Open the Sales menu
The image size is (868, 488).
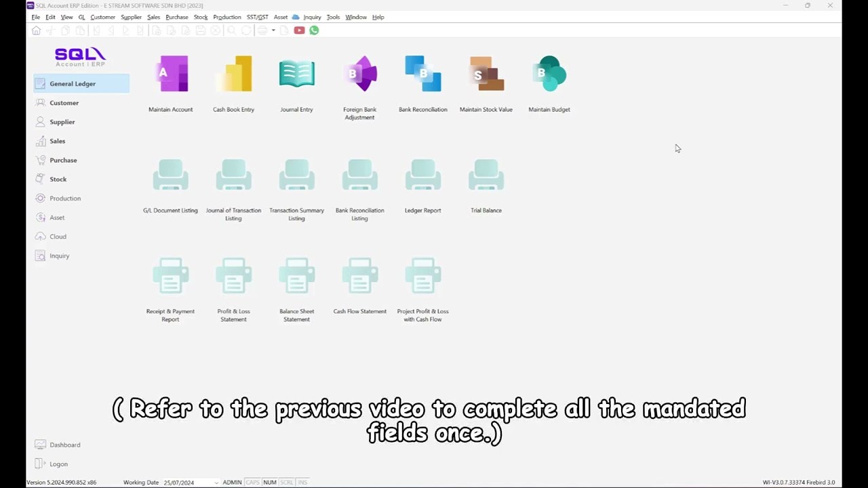click(x=154, y=17)
